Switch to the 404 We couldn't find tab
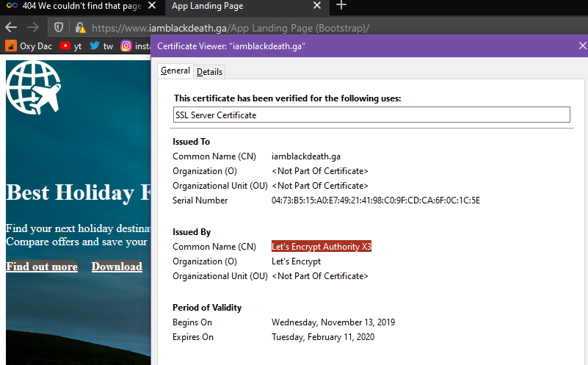This screenshot has width=588, height=365. point(81,6)
